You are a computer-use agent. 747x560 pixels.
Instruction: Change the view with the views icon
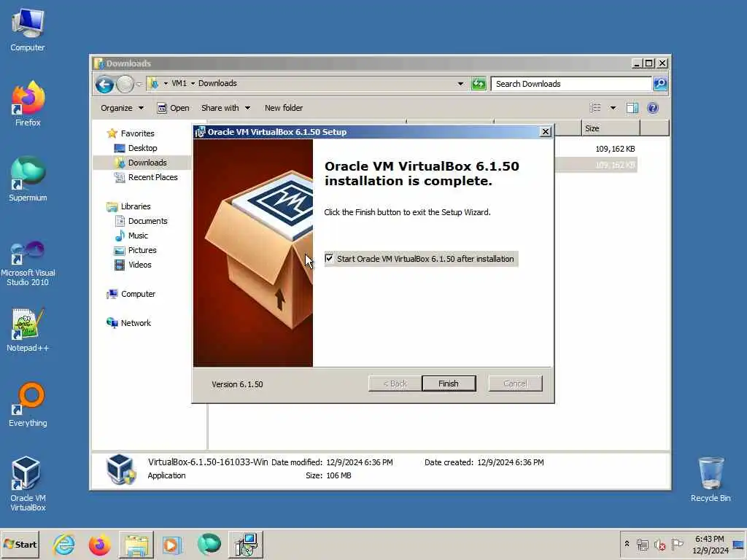[595, 108]
